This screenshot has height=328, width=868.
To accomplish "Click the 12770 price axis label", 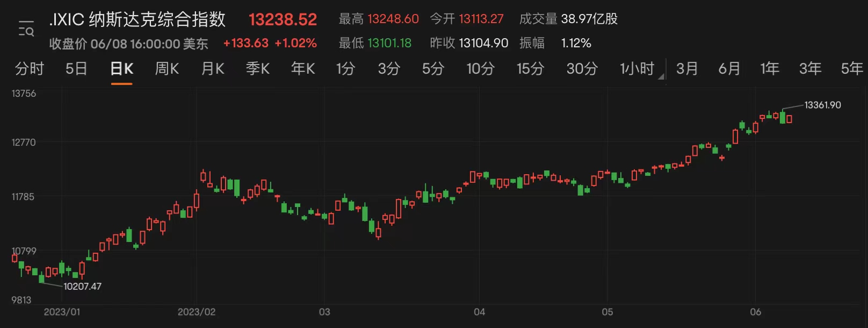I will (24, 142).
